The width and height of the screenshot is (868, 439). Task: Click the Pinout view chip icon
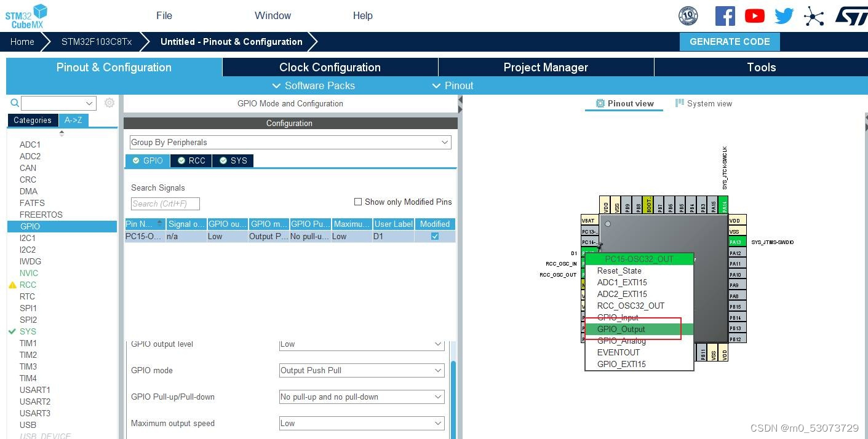[x=600, y=103]
